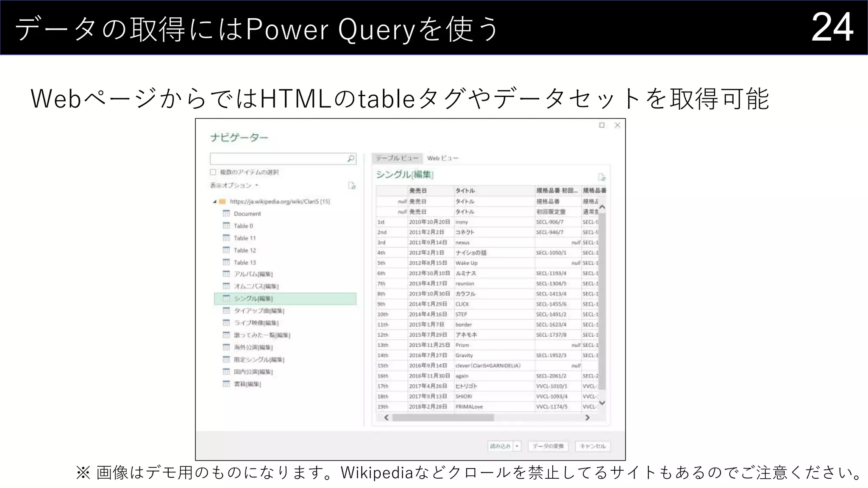Click the preview refresh icon next to シングル title
Screen dimensions: 868x488
pyautogui.click(x=601, y=177)
